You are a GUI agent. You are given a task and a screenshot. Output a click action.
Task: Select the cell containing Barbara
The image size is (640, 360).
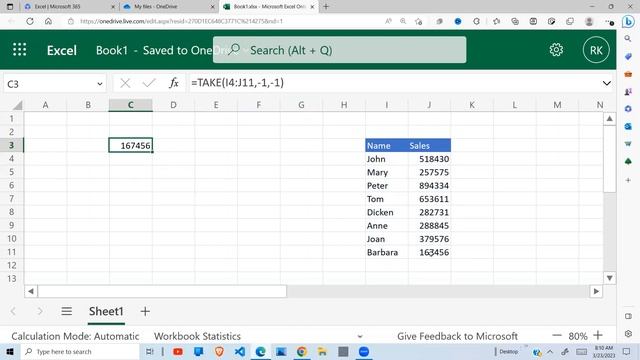coord(387,252)
